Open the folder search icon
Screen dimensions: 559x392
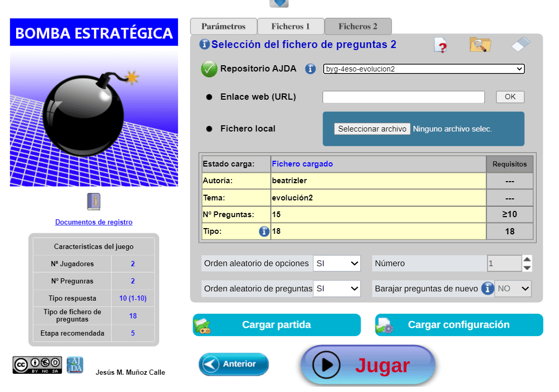[x=480, y=45]
